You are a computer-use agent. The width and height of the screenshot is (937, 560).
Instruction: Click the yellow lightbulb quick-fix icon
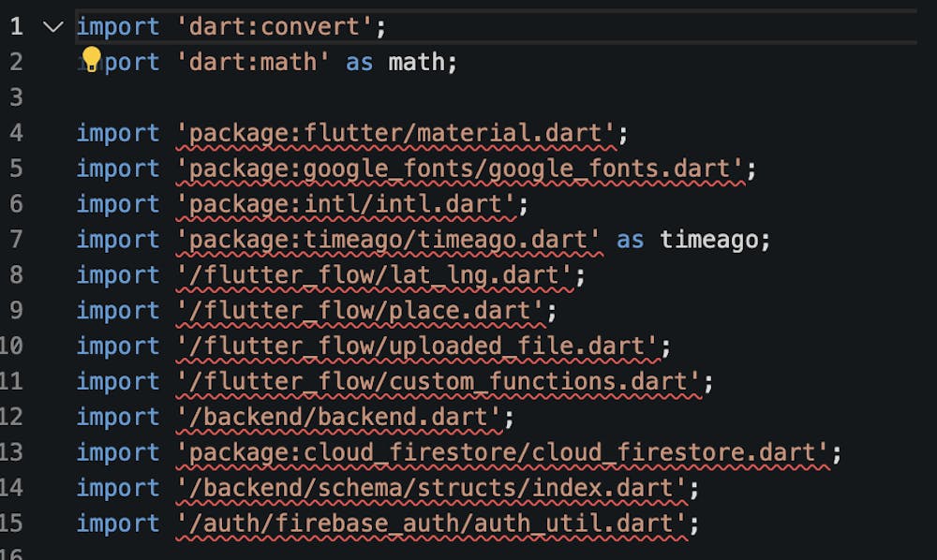[92, 59]
